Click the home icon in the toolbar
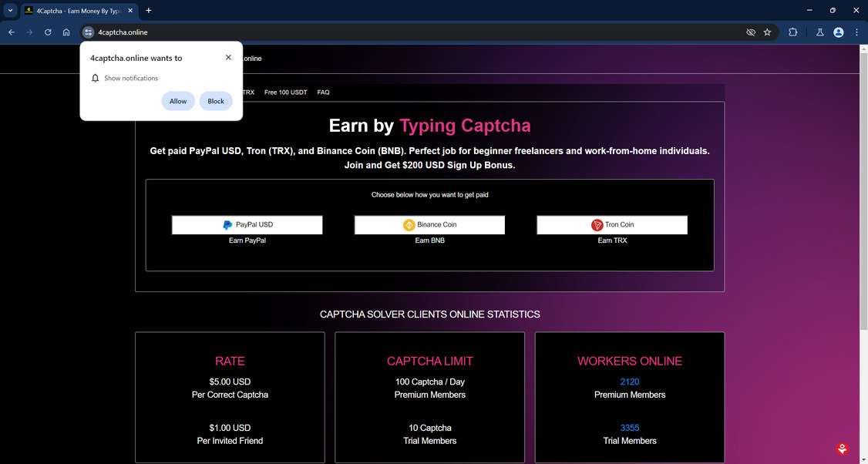 point(66,32)
